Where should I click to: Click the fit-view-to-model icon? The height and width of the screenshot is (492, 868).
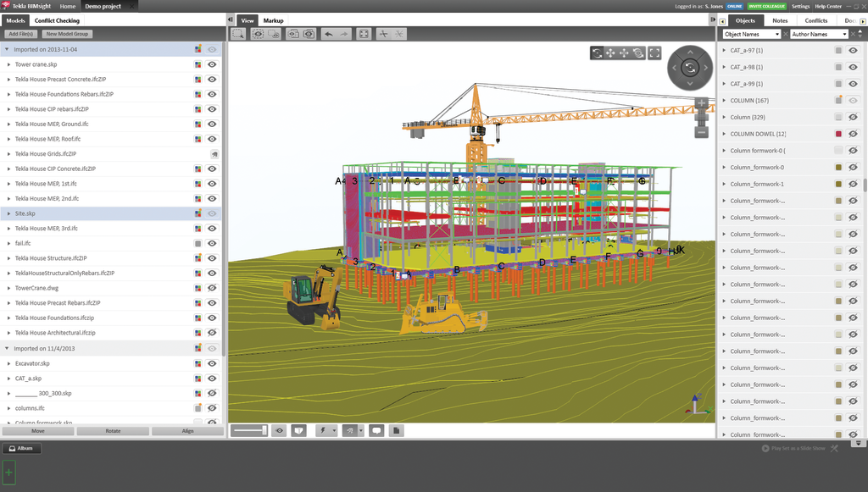(x=363, y=34)
